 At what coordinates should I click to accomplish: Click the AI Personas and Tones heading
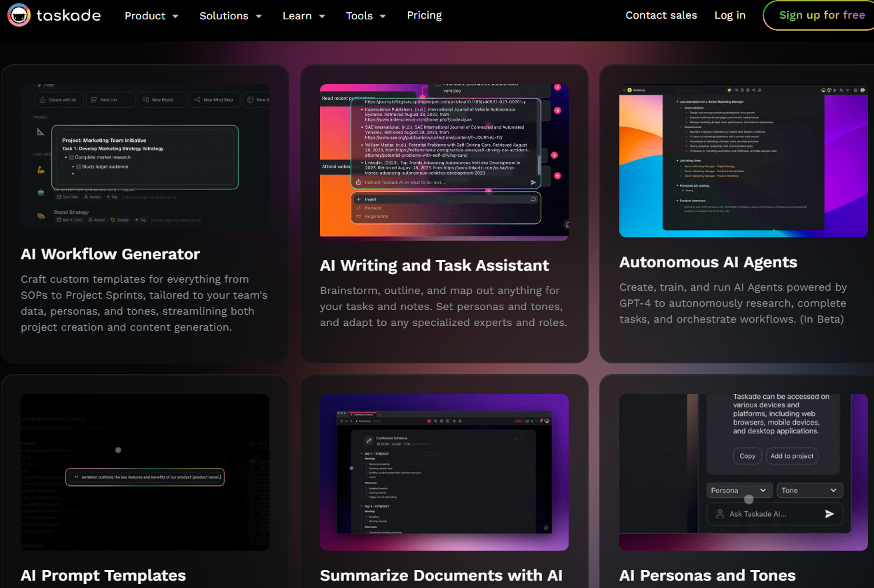tap(707, 575)
